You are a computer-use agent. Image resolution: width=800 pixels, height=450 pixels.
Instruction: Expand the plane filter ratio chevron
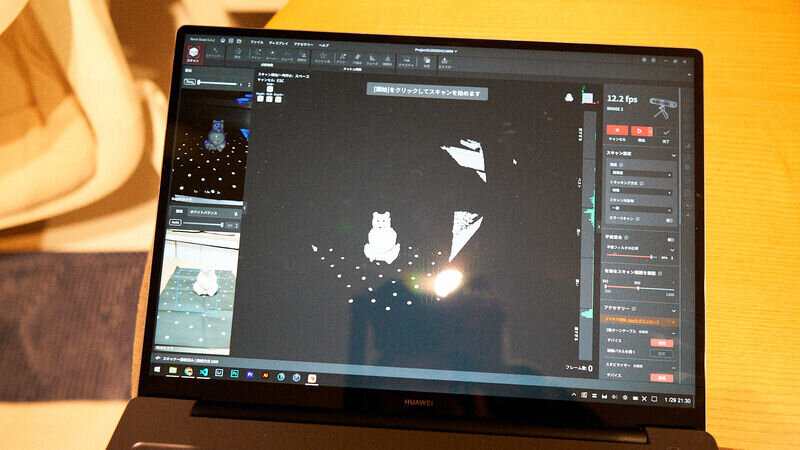pos(672,249)
